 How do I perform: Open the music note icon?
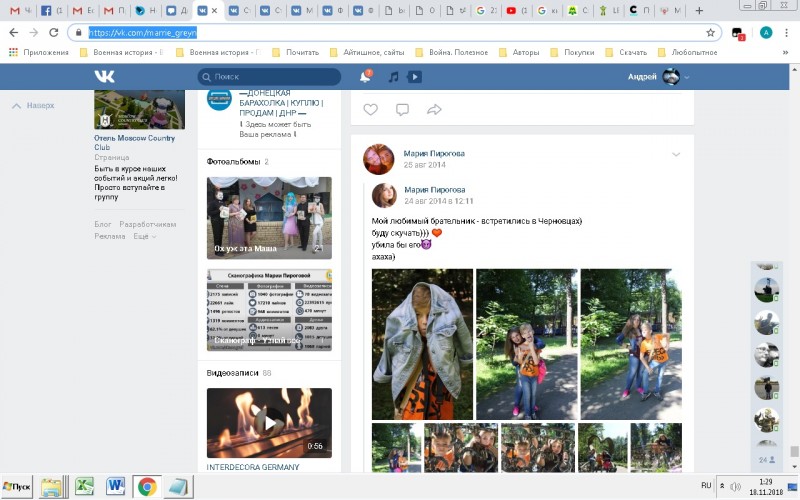coord(393,77)
